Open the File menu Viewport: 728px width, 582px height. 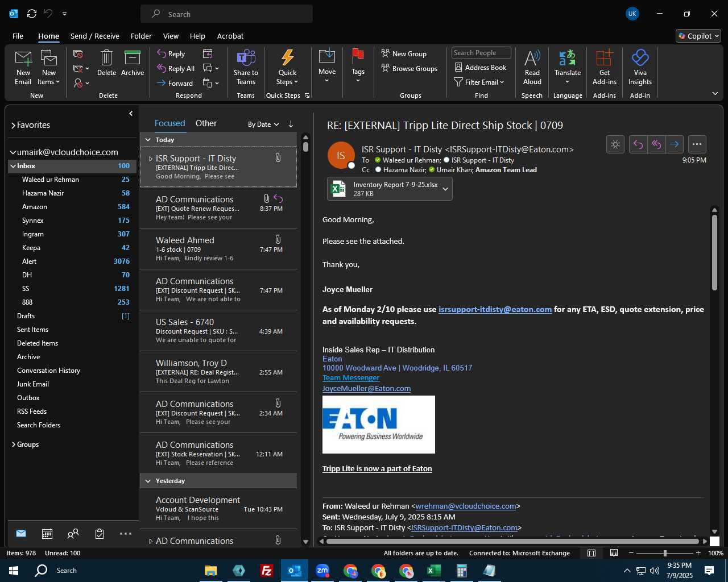click(x=18, y=36)
